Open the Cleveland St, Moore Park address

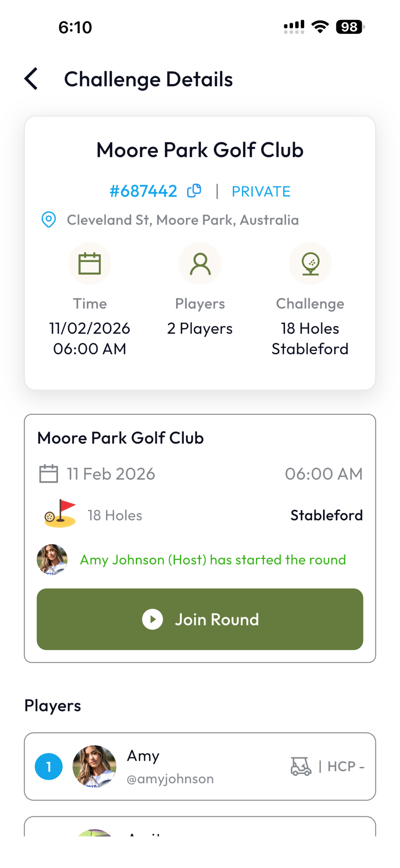[183, 220]
